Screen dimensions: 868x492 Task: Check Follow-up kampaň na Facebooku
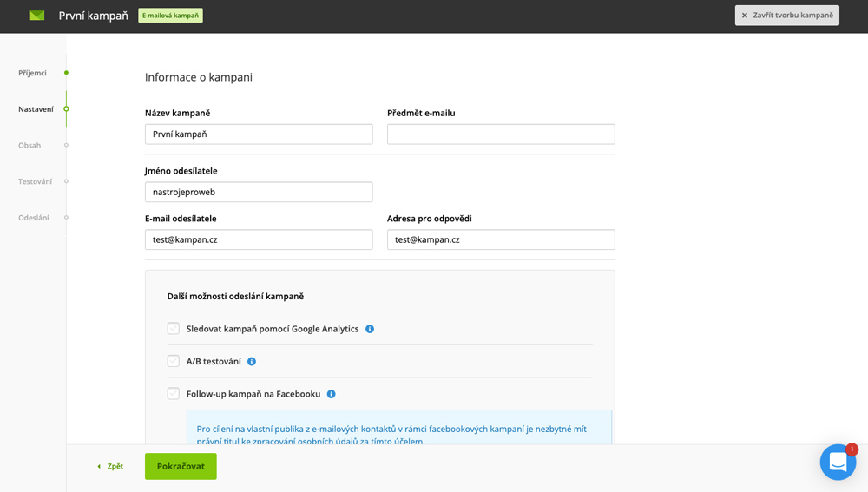click(174, 394)
